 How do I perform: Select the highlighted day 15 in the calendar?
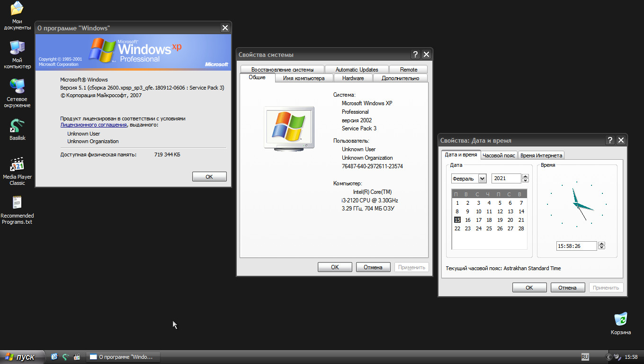(457, 220)
